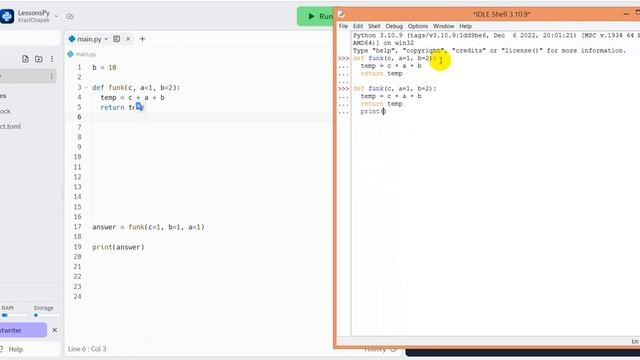Open the Help menu in IDLE Shell

(465, 26)
